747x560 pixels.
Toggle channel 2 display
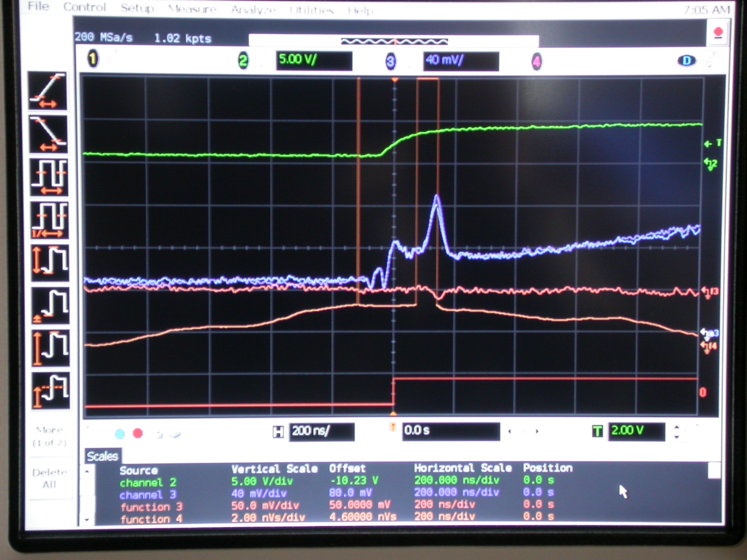click(x=243, y=61)
